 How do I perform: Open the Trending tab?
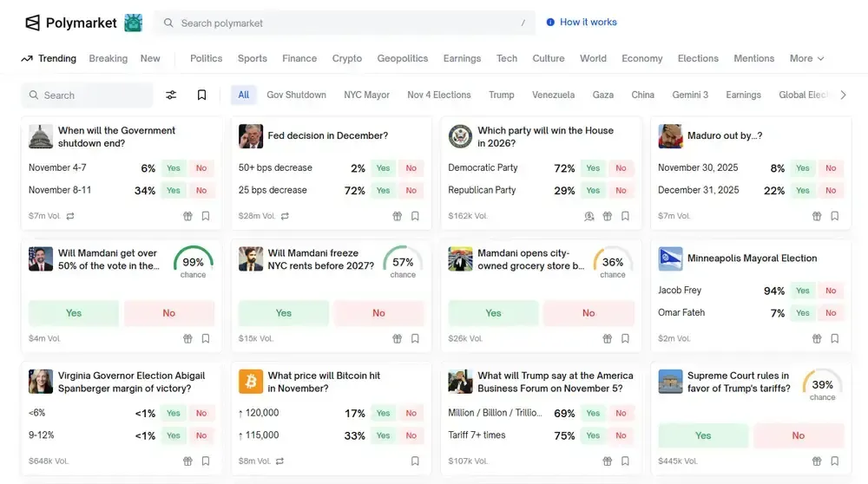click(49, 59)
